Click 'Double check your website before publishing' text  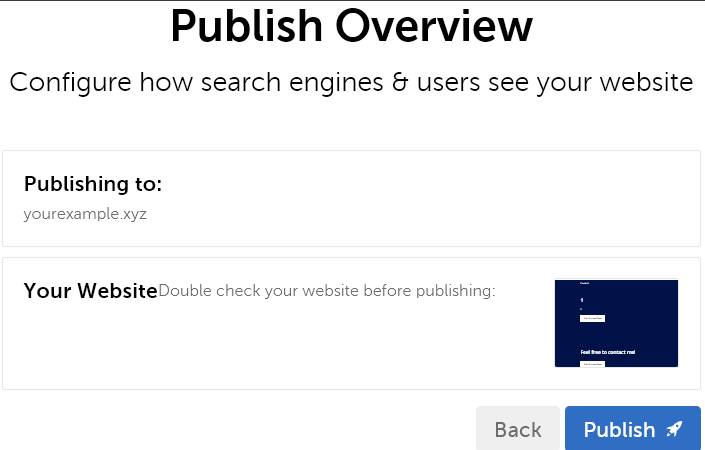(x=327, y=291)
